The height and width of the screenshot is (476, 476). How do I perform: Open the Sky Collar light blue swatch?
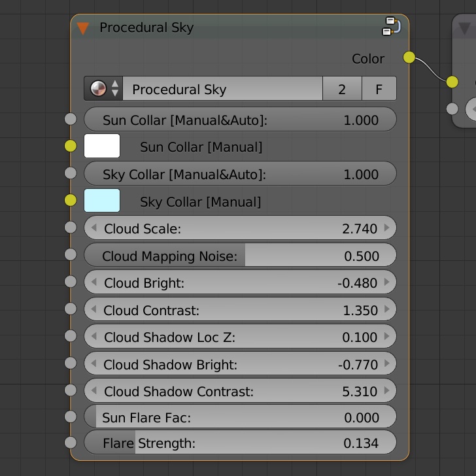(102, 201)
